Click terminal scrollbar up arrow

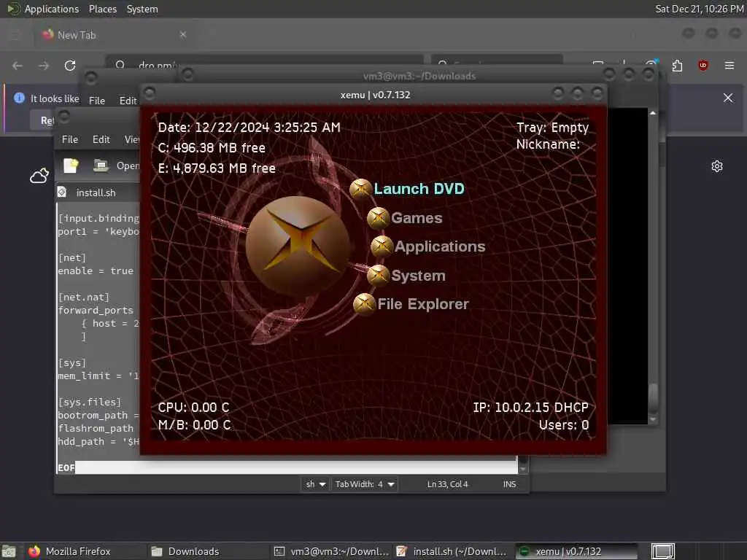[x=653, y=113]
